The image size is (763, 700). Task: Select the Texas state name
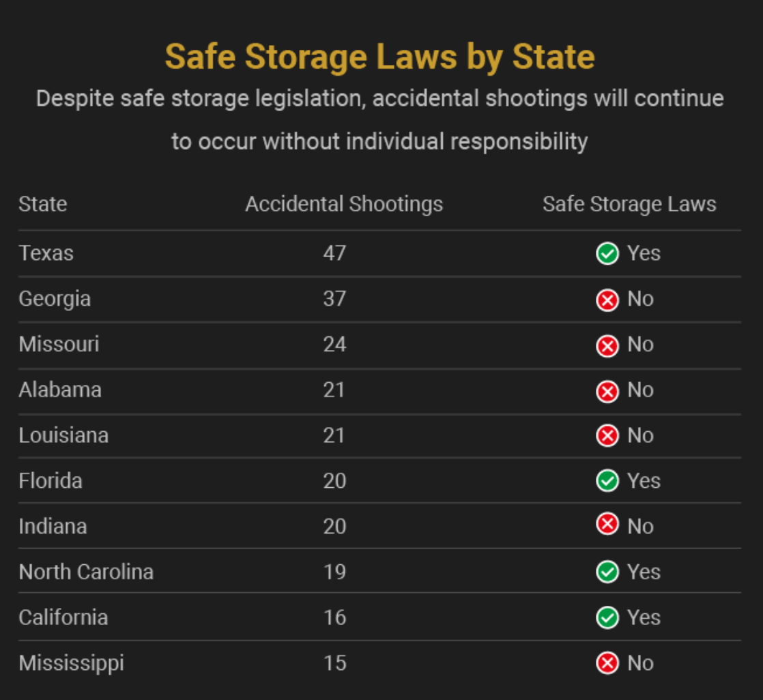[x=46, y=253]
